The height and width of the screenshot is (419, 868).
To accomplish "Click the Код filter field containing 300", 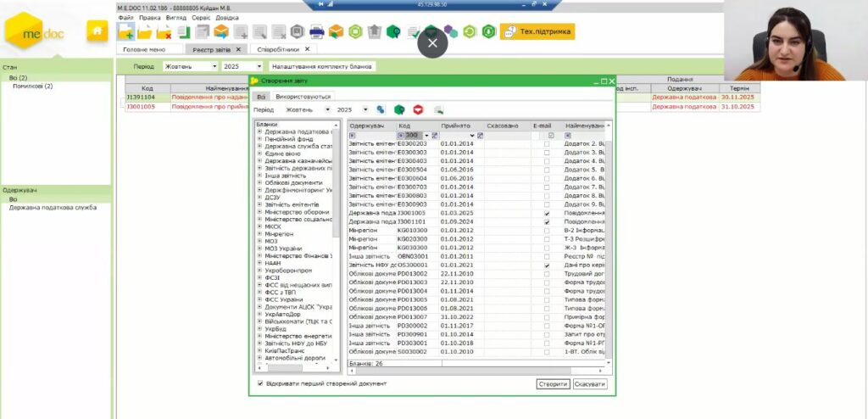I will click(x=412, y=135).
